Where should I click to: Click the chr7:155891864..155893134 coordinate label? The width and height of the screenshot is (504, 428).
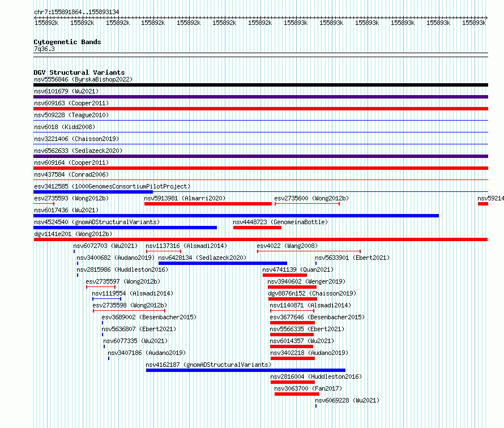click(76, 12)
